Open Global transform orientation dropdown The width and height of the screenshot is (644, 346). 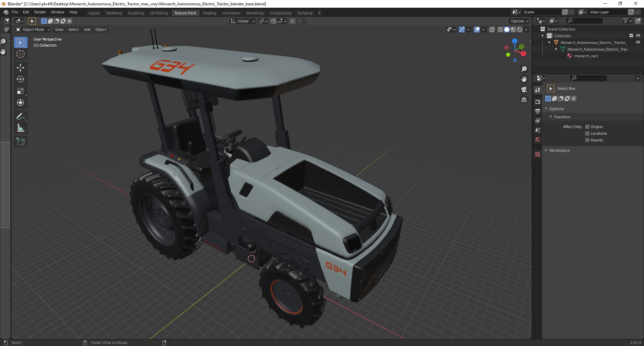click(x=243, y=21)
